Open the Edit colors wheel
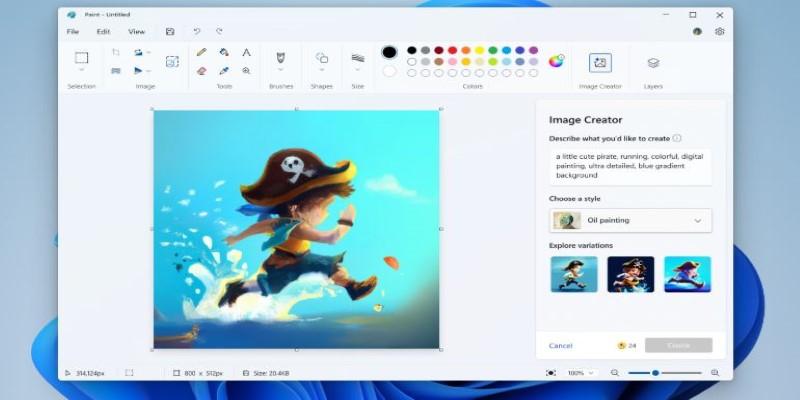Screen dimensions: 800x400 556,61
